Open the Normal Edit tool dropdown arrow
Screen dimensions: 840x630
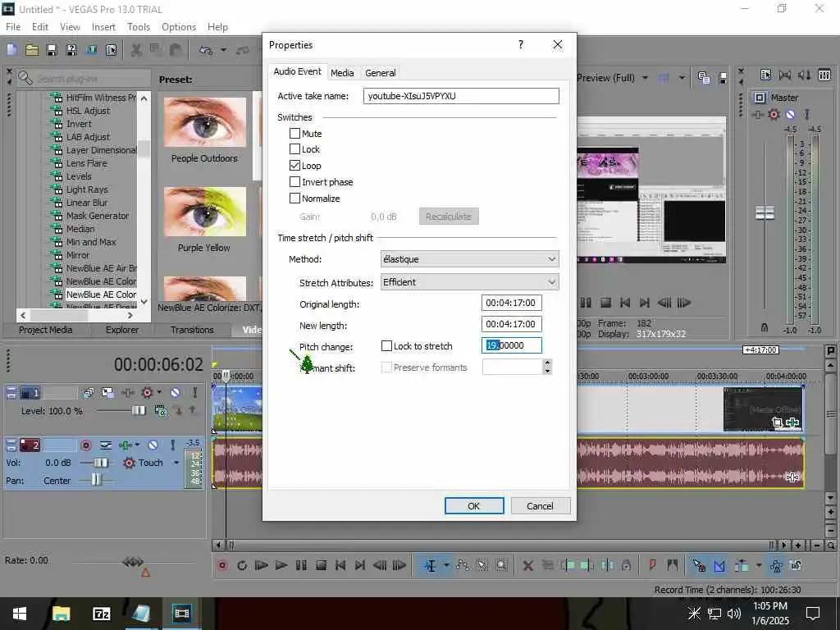pos(446,565)
